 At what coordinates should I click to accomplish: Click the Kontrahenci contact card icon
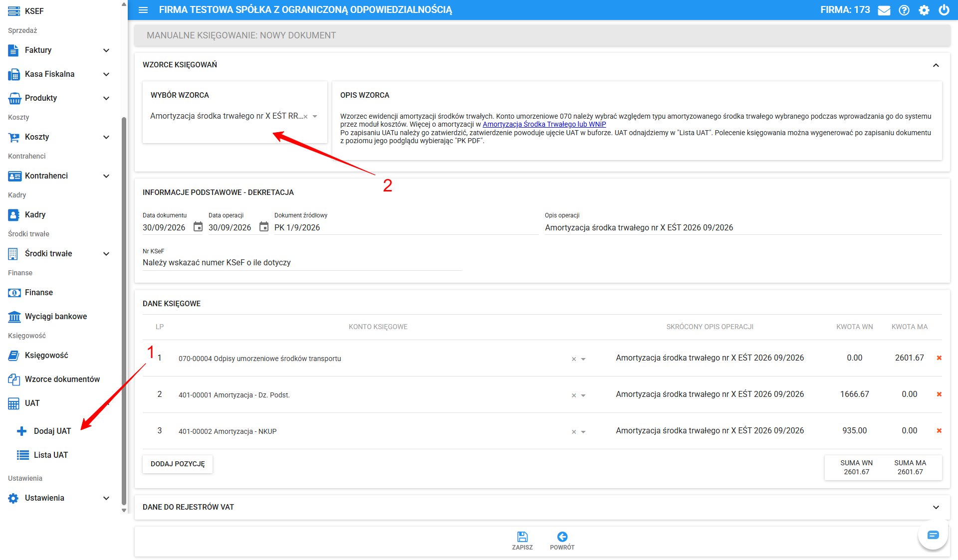click(x=14, y=176)
